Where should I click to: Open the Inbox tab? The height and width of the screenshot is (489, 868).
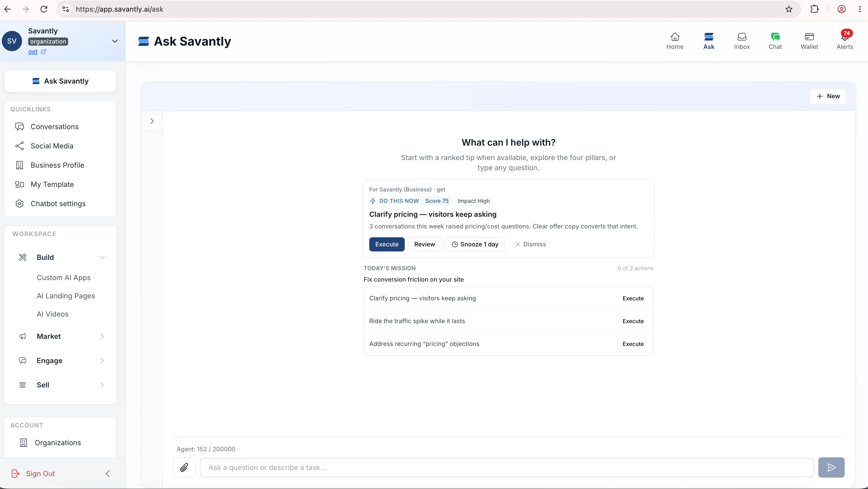click(x=742, y=41)
